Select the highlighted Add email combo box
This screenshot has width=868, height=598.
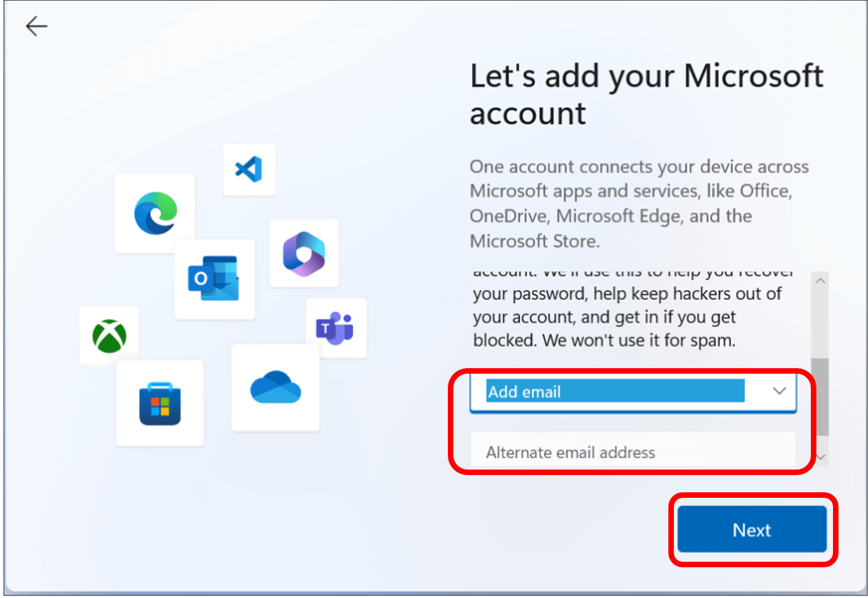(x=633, y=391)
